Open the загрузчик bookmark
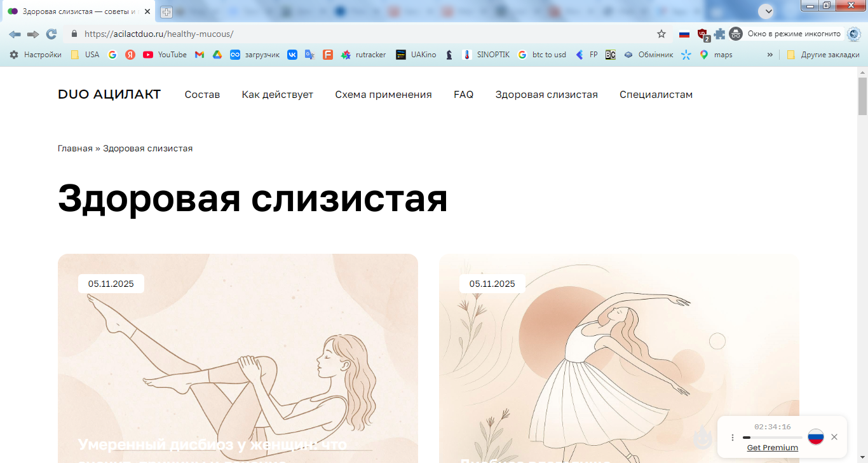Image resolution: width=868 pixels, height=463 pixels. (x=255, y=55)
